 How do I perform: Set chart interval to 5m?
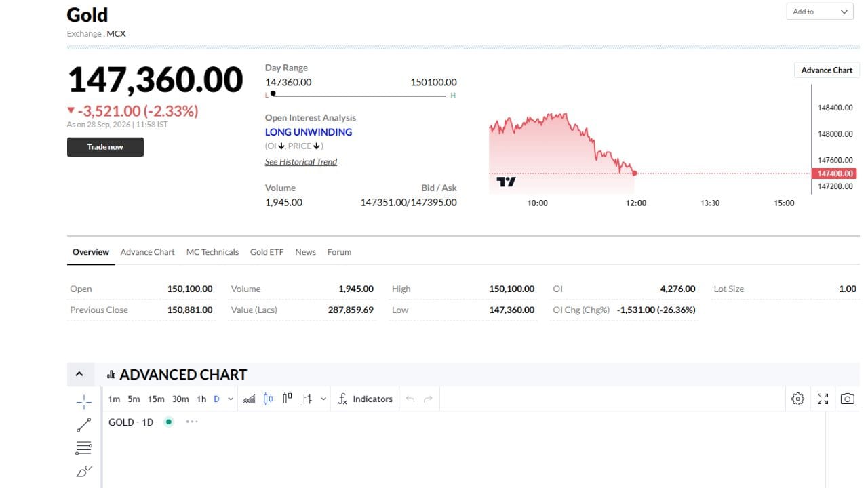[134, 399]
